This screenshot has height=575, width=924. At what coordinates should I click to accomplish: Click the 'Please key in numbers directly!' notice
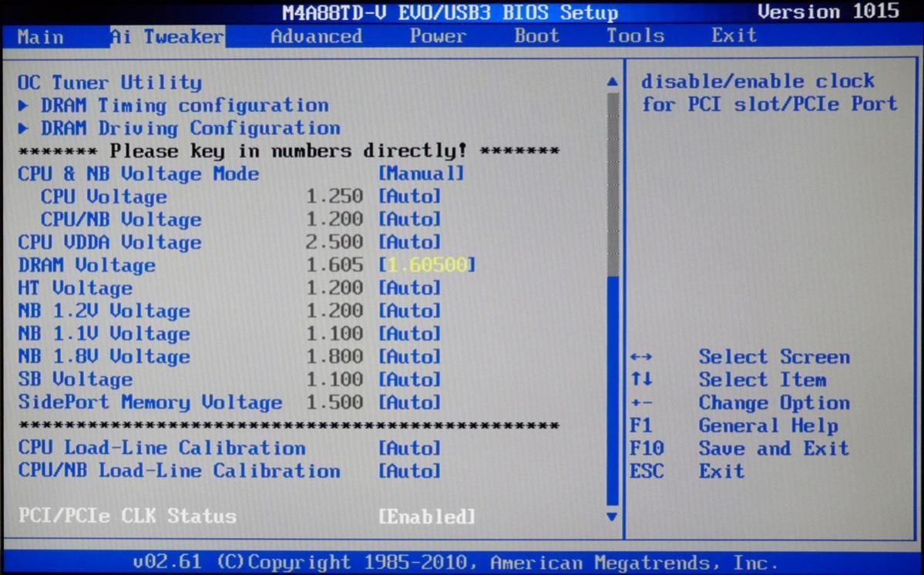coord(289,151)
